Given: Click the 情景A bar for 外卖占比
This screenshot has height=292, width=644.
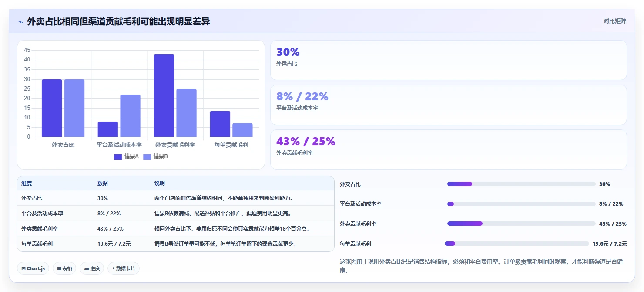Looking at the screenshot, I should coord(52,108).
